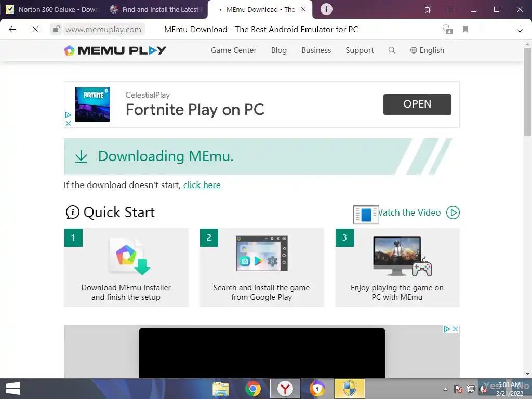Viewport: 532px width, 399px height.
Task: Click the emulator window image in step 2
Action: click(262, 253)
